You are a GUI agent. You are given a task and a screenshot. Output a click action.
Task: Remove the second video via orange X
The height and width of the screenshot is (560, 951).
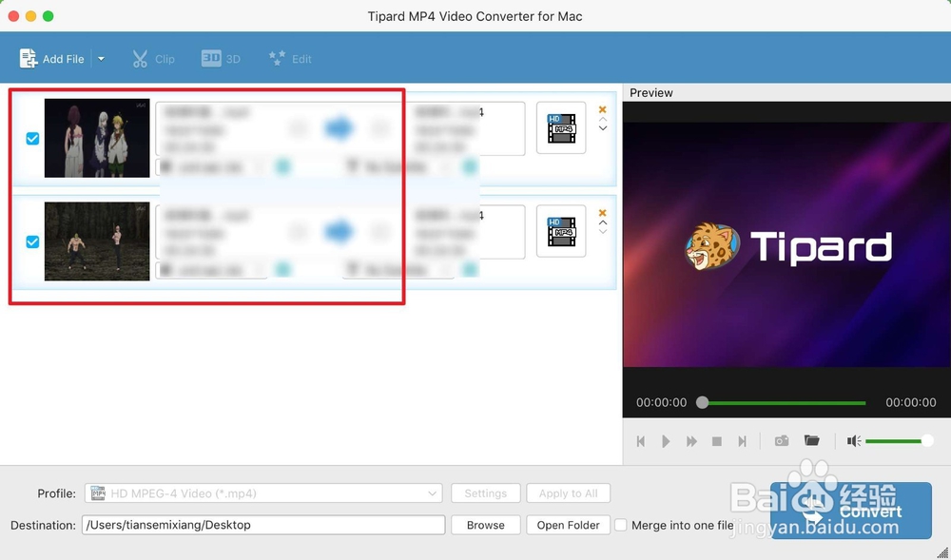602,213
